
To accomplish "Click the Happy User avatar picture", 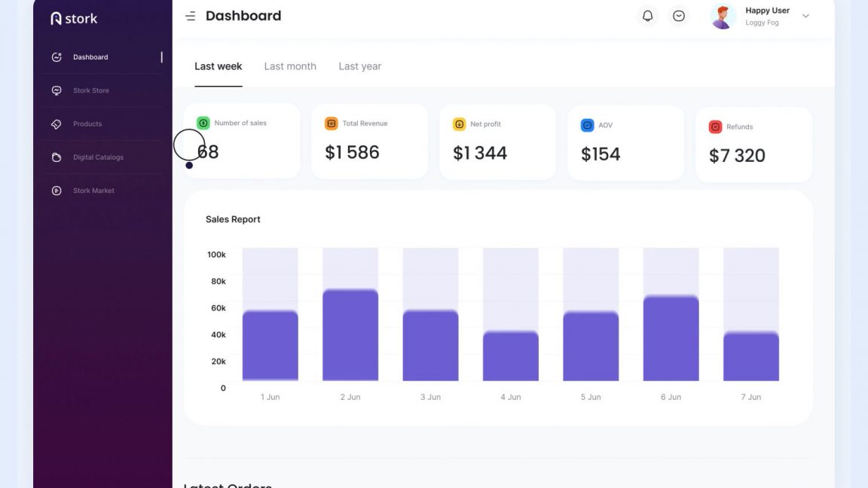I will pos(722,15).
